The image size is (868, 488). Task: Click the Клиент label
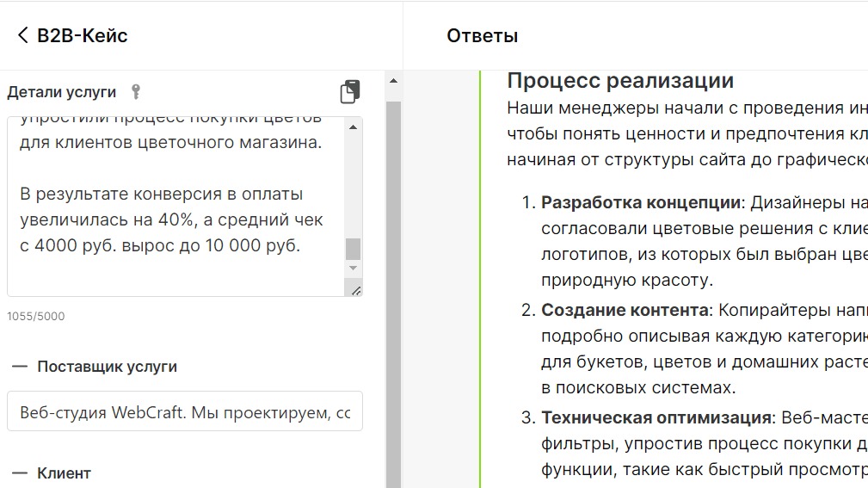[x=64, y=473]
